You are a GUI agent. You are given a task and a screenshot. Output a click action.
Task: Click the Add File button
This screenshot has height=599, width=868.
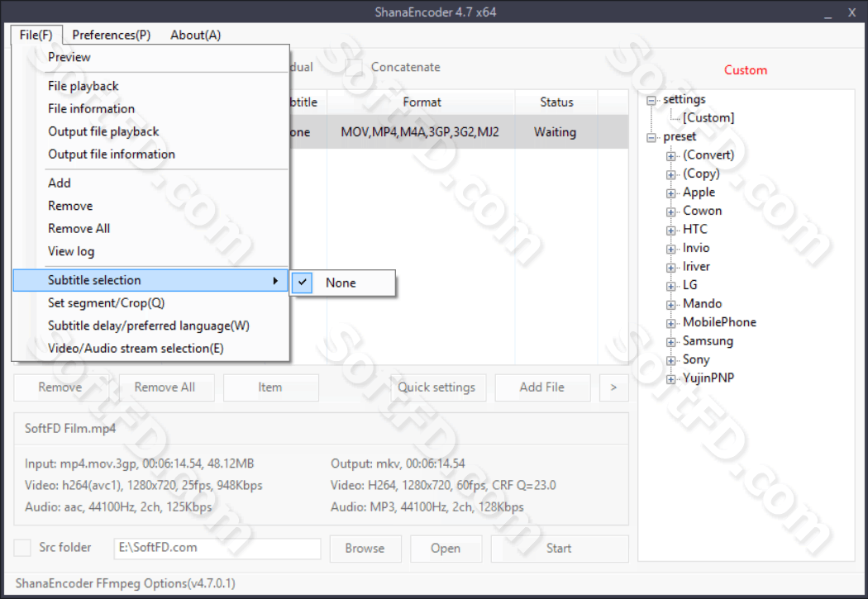coord(542,387)
